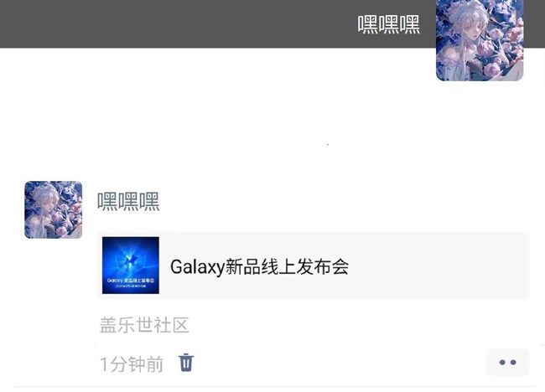Click the divider line under the post
Image resolution: width=545 pixels, height=392 pixels.
[274, 386]
